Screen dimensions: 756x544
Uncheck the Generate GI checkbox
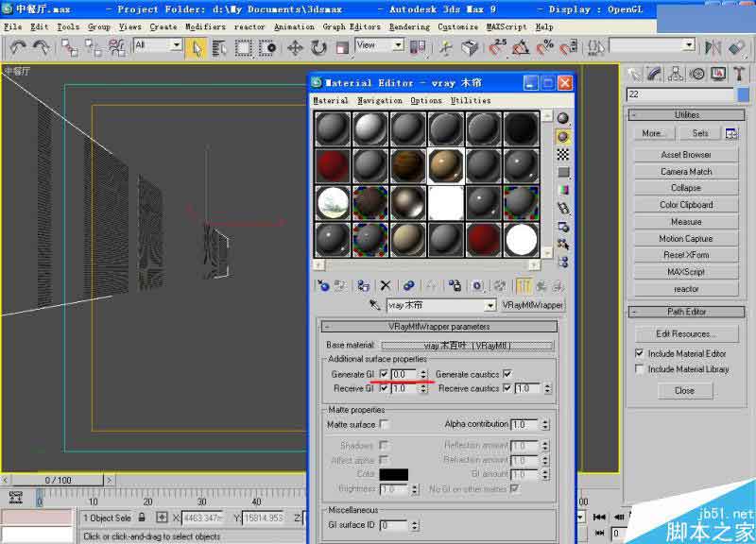[x=384, y=373]
